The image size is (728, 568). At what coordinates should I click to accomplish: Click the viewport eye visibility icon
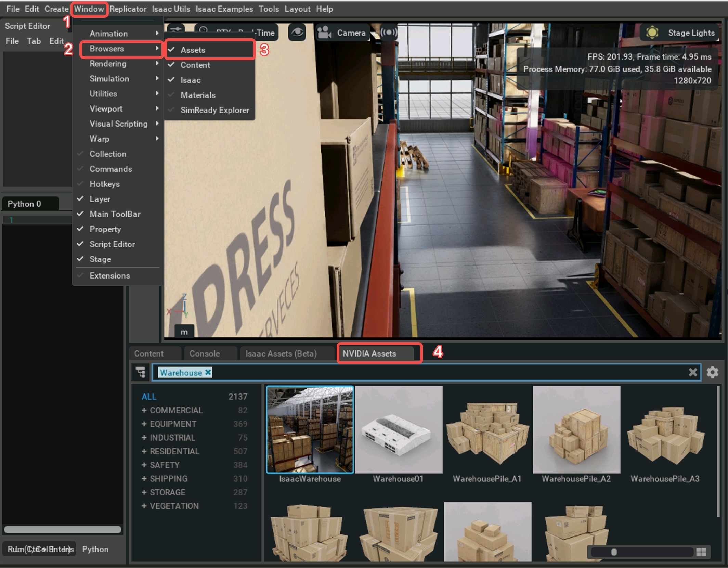click(297, 33)
